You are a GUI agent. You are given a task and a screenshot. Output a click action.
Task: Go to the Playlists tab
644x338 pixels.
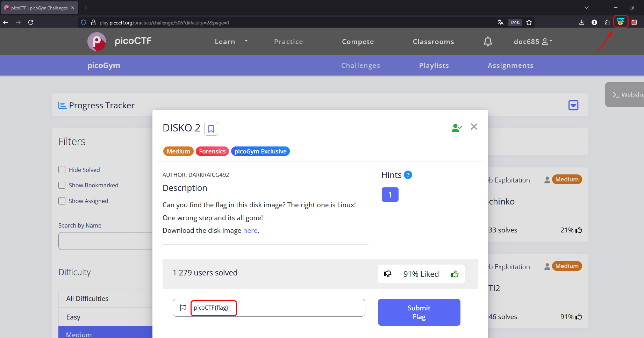434,65
